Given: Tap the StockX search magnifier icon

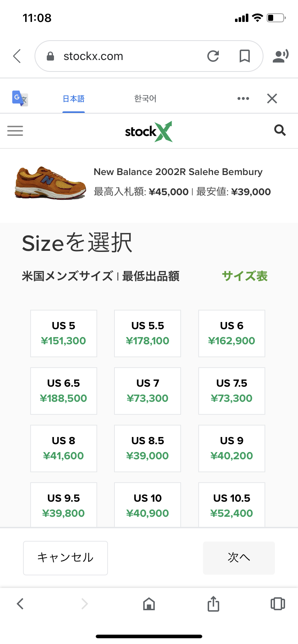Looking at the screenshot, I should pos(280,130).
